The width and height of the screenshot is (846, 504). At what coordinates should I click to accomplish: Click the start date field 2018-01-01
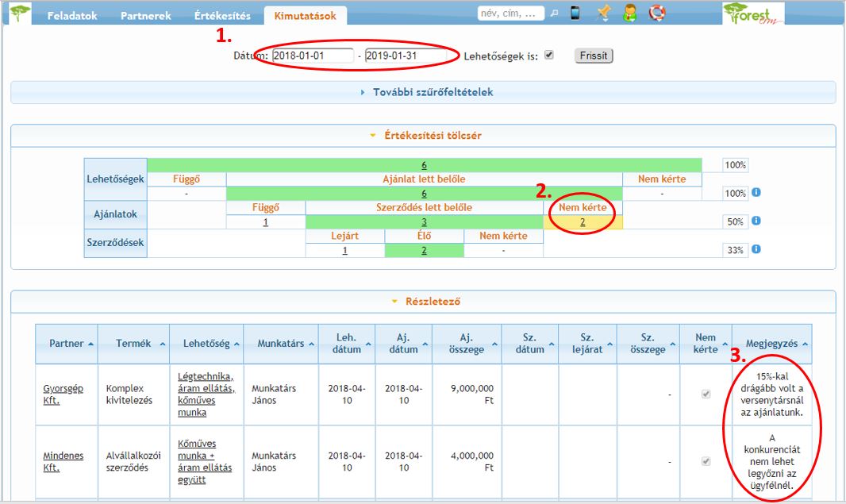tap(312, 56)
